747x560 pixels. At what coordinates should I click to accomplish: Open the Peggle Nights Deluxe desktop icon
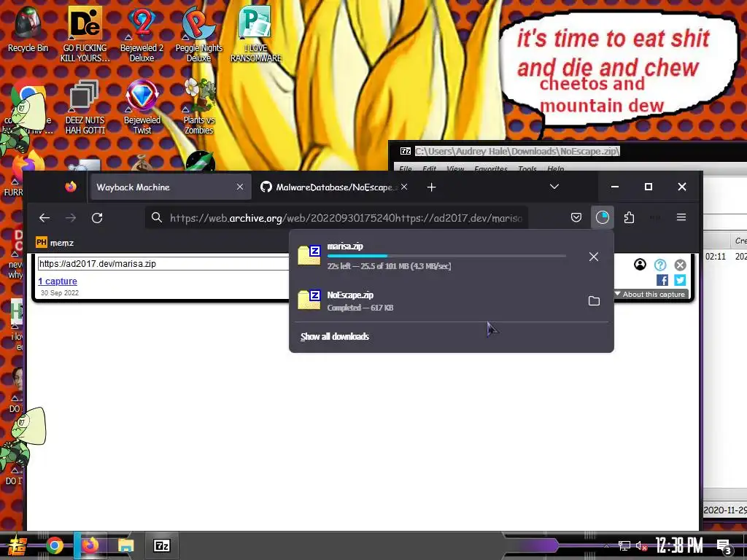(198, 34)
